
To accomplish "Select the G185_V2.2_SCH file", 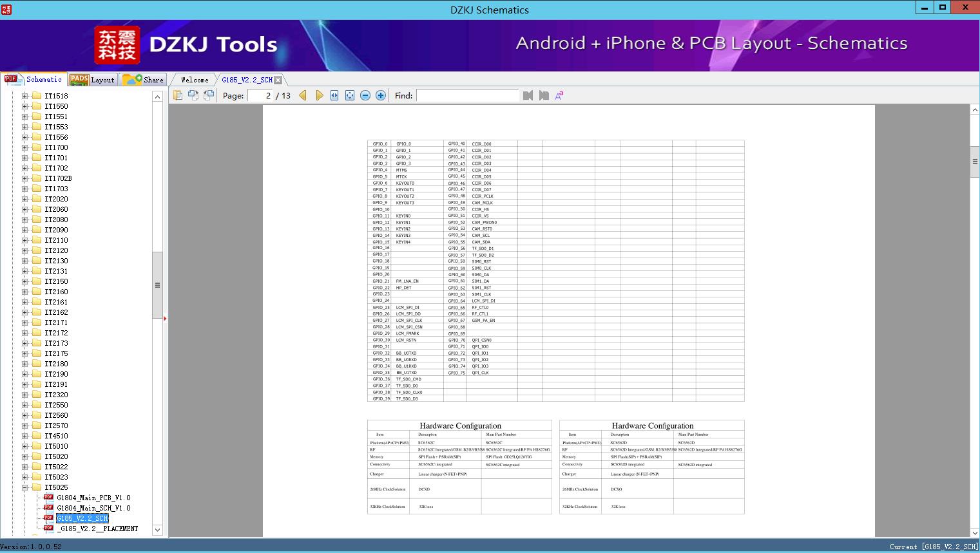I will tap(82, 518).
